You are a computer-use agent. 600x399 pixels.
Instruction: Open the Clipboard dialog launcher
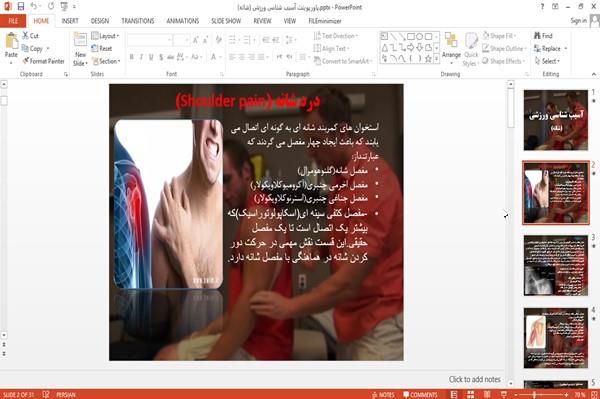(66, 74)
